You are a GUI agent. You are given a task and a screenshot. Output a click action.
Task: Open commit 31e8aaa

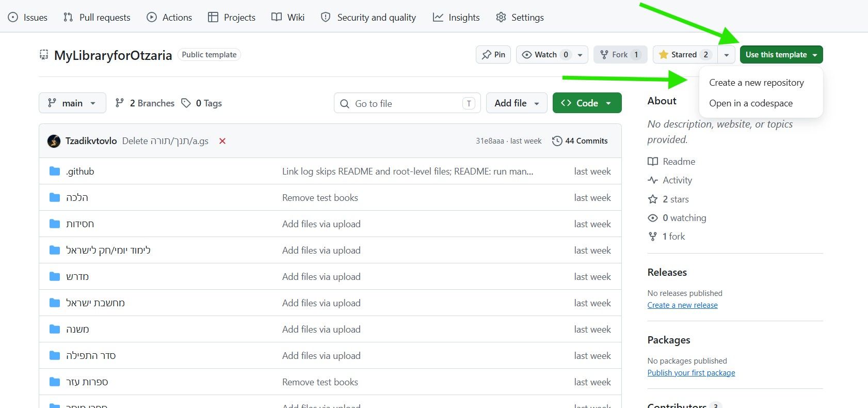coord(490,141)
